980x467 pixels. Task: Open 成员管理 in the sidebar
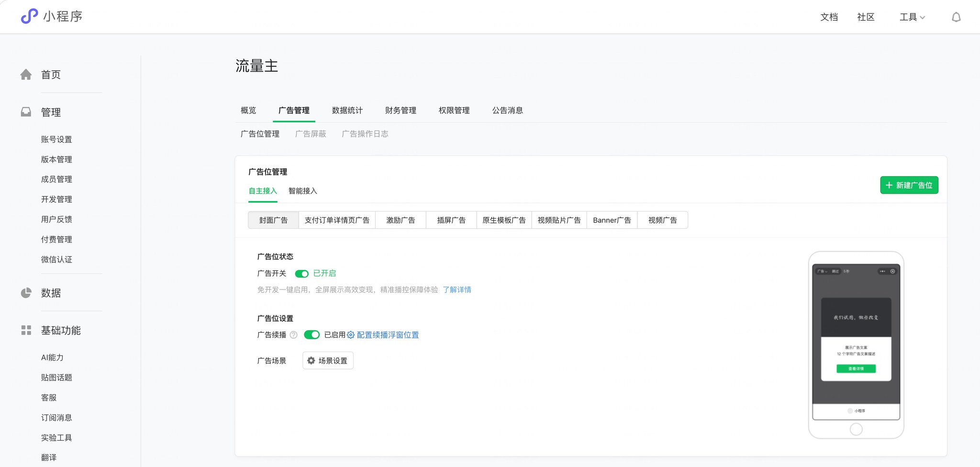click(56, 179)
